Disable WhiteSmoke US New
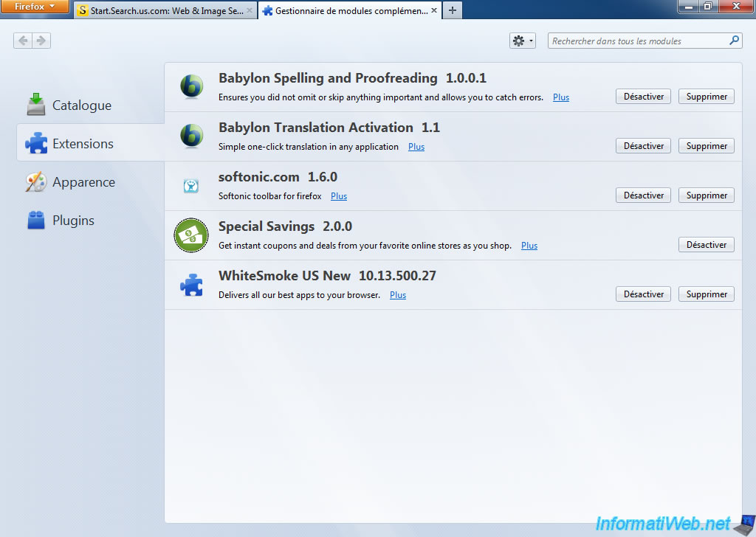Screen dimensions: 756x537 pos(643,294)
